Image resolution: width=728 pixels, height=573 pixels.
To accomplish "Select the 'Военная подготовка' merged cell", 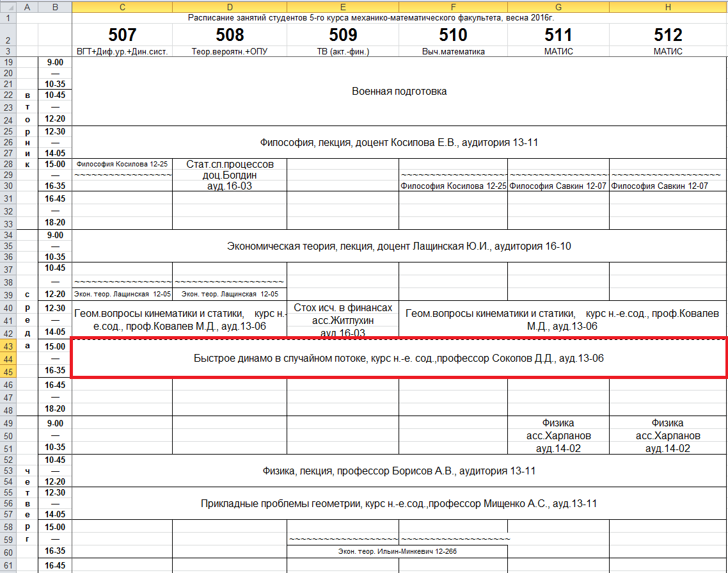I will click(399, 91).
